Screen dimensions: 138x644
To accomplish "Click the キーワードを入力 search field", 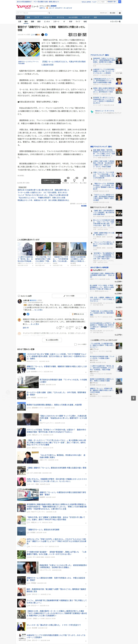I will (x=32, y=13).
